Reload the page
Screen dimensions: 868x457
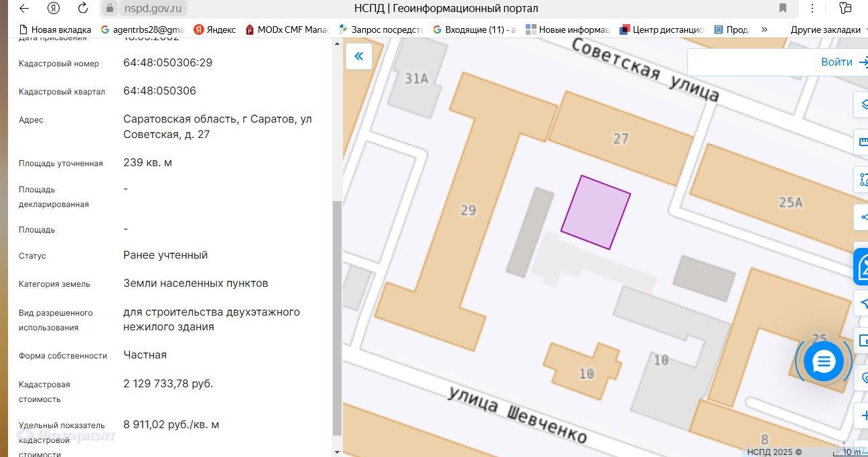click(x=83, y=9)
